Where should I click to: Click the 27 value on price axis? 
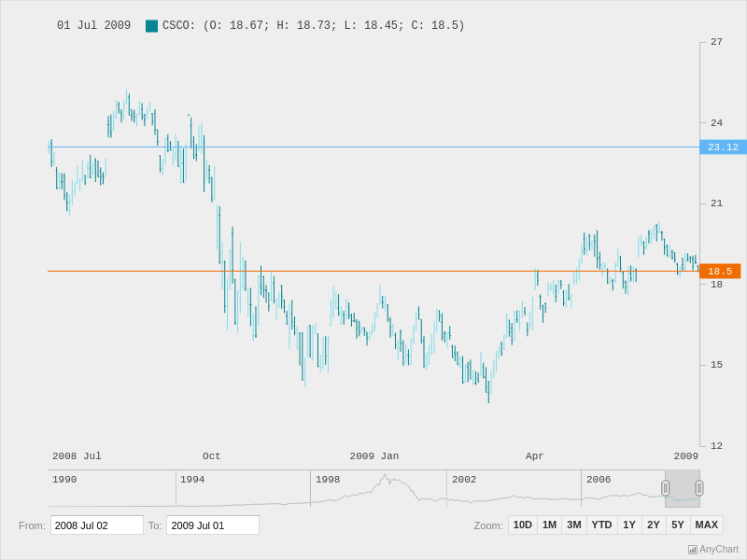point(716,42)
